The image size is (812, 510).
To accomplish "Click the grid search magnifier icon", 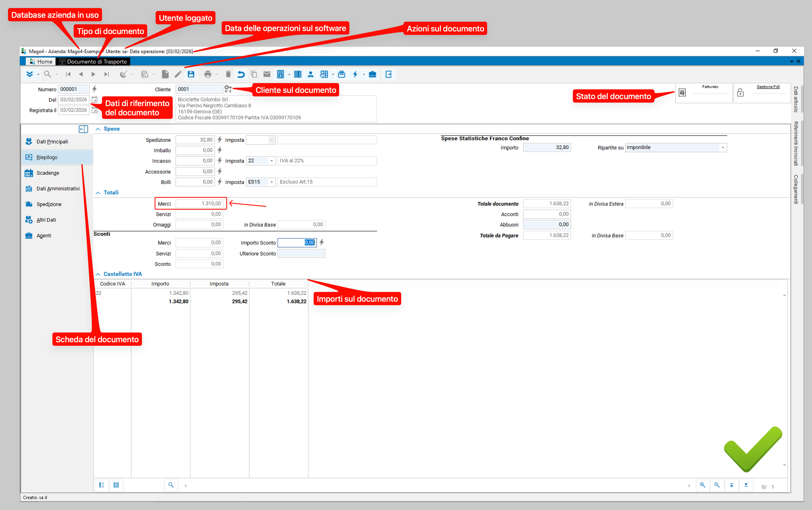I will click(171, 485).
